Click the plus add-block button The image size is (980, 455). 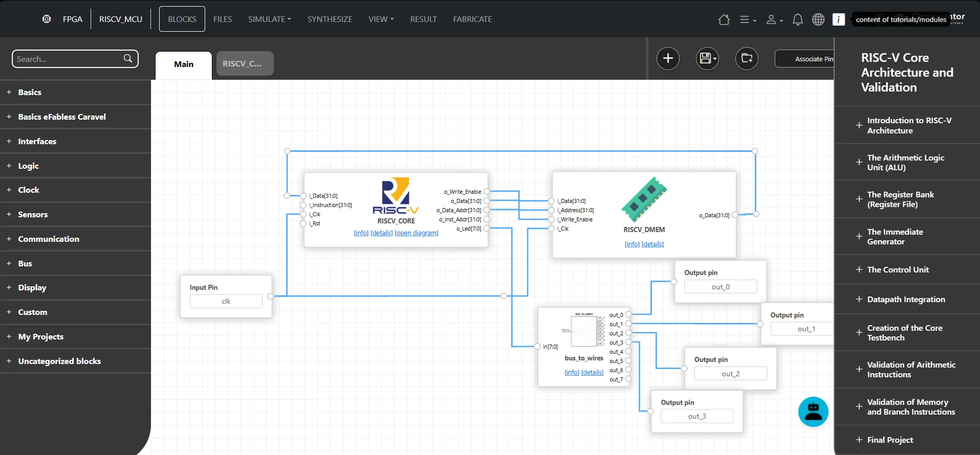click(668, 58)
